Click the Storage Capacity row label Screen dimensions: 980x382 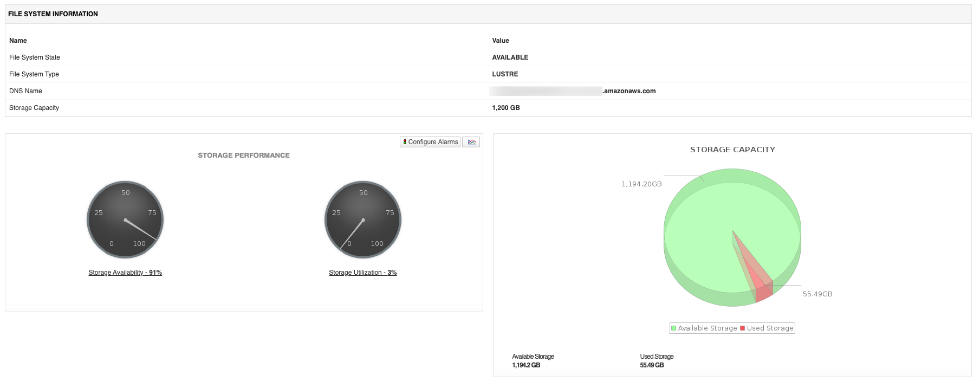pyautogui.click(x=34, y=108)
